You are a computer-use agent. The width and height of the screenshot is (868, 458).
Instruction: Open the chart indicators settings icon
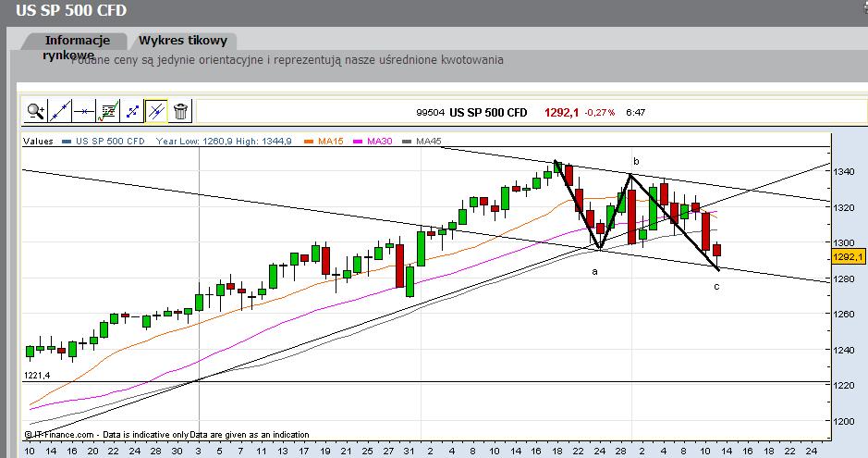click(108, 111)
